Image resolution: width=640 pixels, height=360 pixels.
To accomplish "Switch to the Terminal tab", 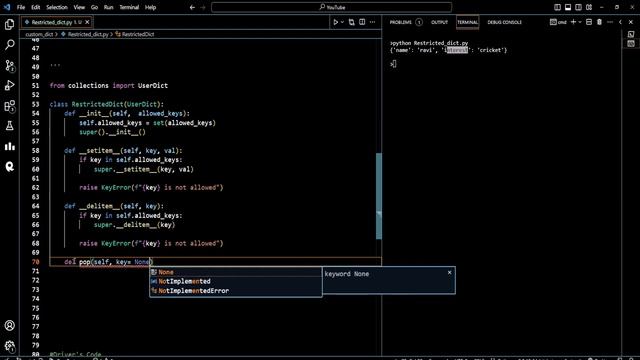I will click(x=467, y=22).
